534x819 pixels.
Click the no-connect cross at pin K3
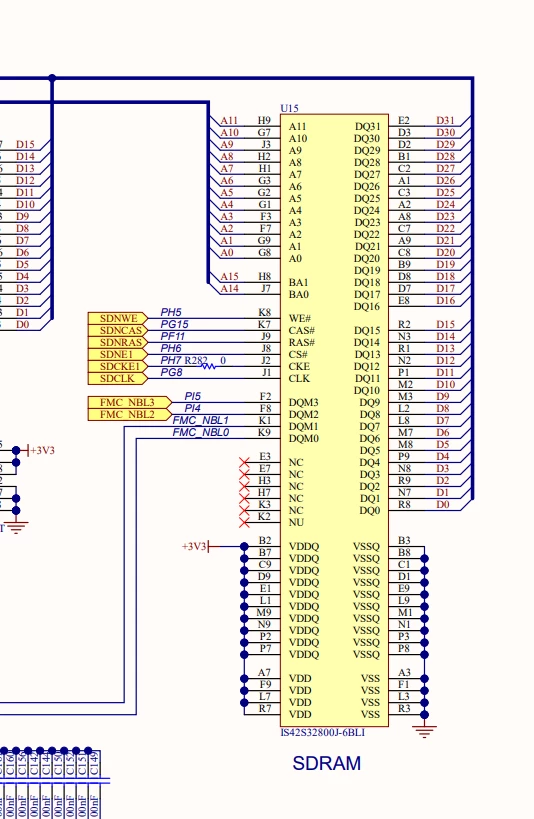tap(244, 510)
